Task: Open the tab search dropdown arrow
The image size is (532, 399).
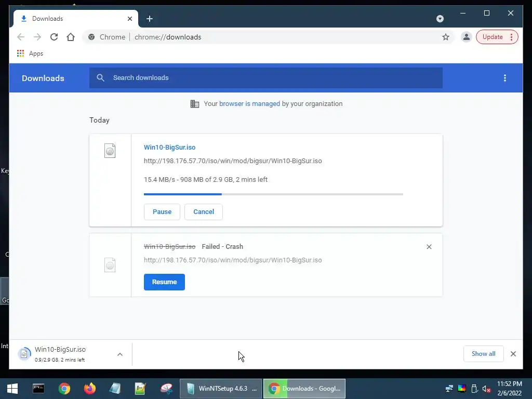Action: click(440, 19)
